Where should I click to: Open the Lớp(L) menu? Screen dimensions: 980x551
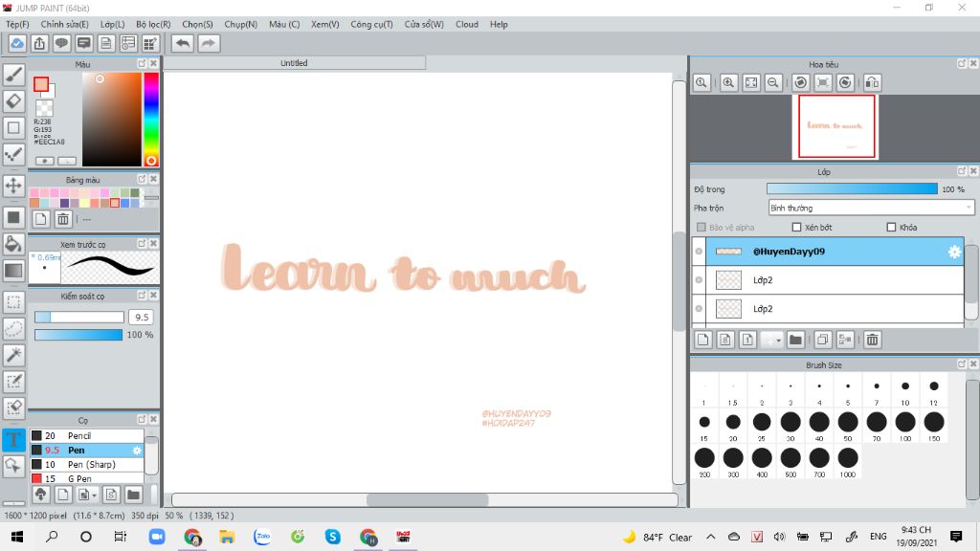click(x=113, y=24)
